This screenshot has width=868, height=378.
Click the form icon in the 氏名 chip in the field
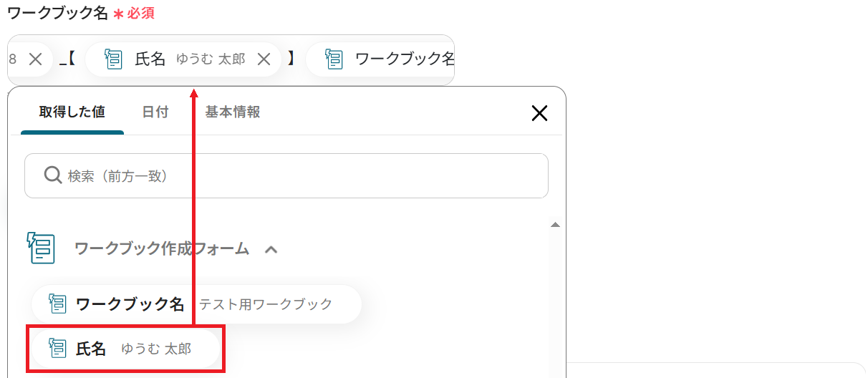[114, 59]
